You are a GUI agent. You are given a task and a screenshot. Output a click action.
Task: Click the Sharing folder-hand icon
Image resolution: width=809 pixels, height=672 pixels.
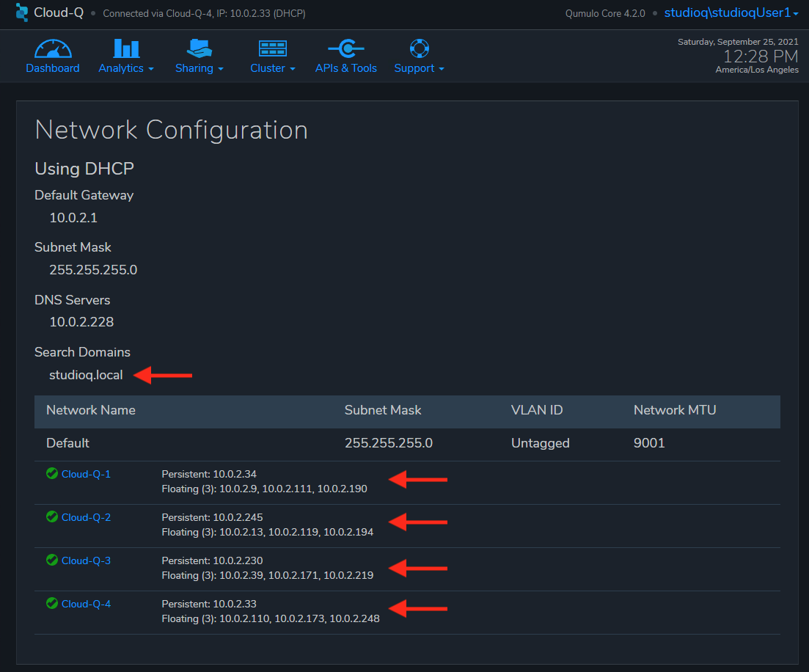point(199,48)
